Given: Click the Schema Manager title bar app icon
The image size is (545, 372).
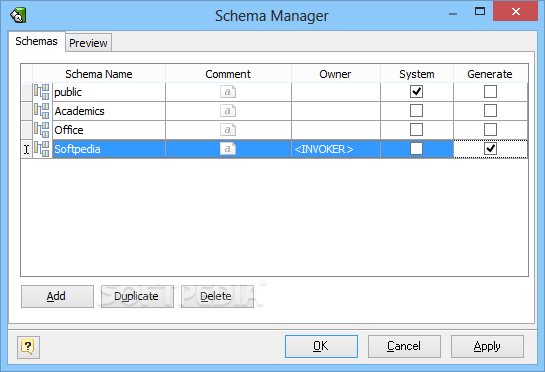Looking at the screenshot, I should [18, 15].
